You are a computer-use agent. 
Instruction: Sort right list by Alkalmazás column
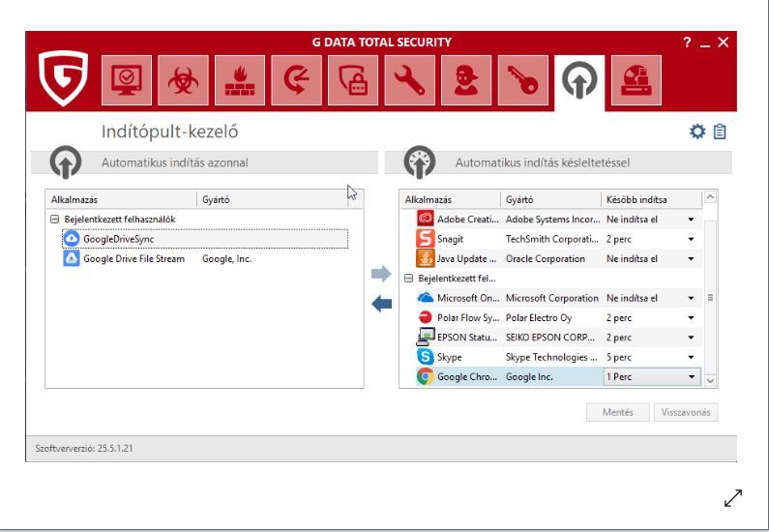(450, 199)
